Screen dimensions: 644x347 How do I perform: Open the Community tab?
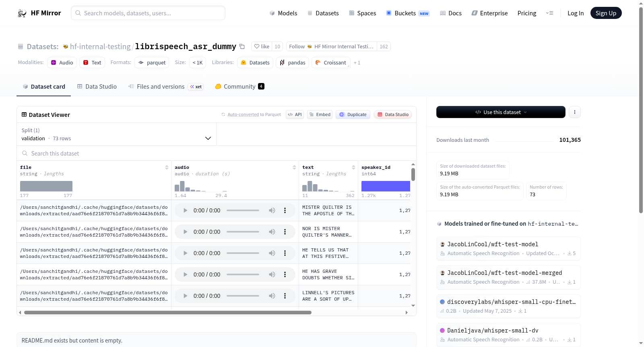(239, 87)
